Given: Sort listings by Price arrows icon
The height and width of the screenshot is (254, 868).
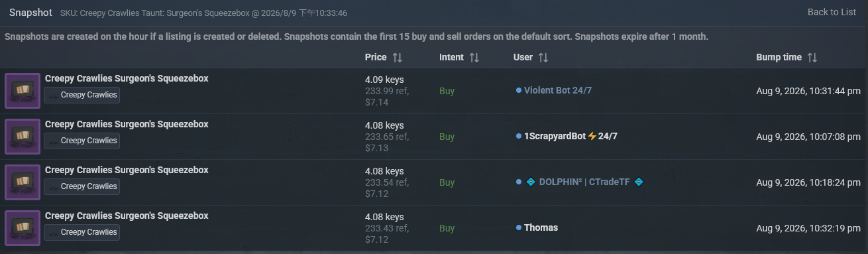Looking at the screenshot, I should [398, 58].
